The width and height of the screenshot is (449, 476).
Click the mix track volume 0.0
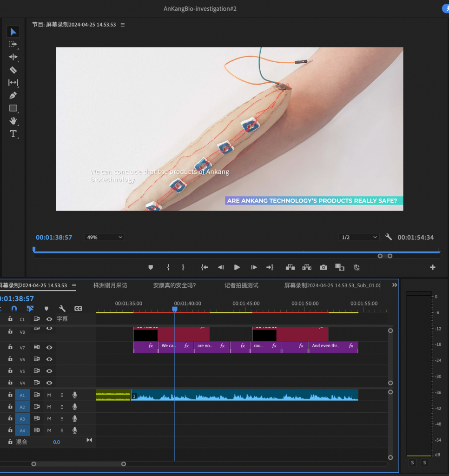pyautogui.click(x=56, y=442)
